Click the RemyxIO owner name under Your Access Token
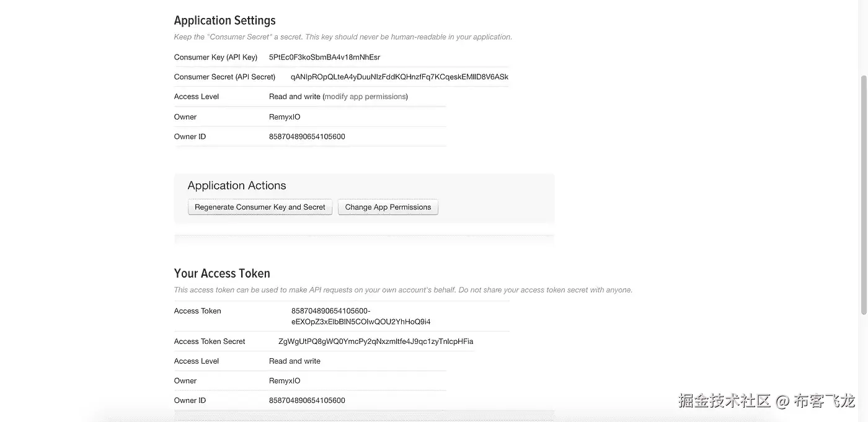This screenshot has width=868, height=422. (285, 380)
